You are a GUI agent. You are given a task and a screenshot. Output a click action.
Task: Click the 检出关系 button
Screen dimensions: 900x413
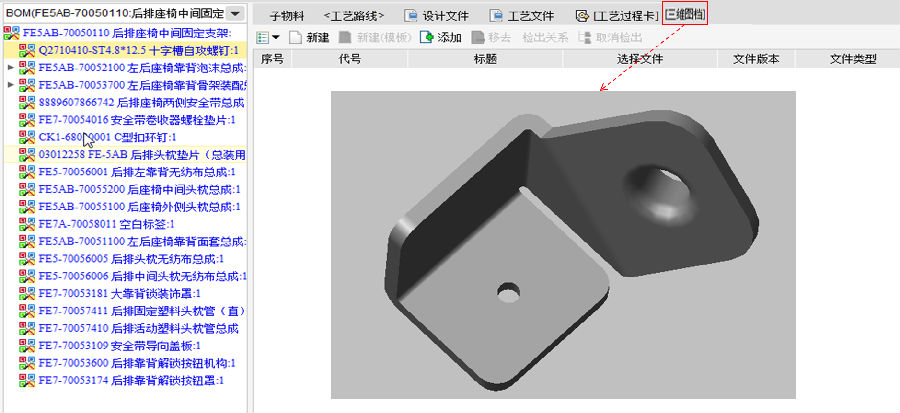pyautogui.click(x=545, y=38)
